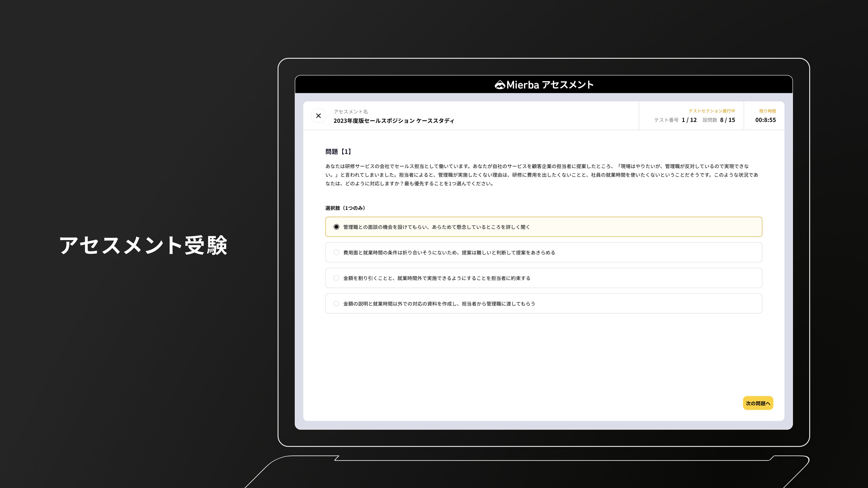
Task: Click the 問題【1】 heading
Action: tap(339, 152)
